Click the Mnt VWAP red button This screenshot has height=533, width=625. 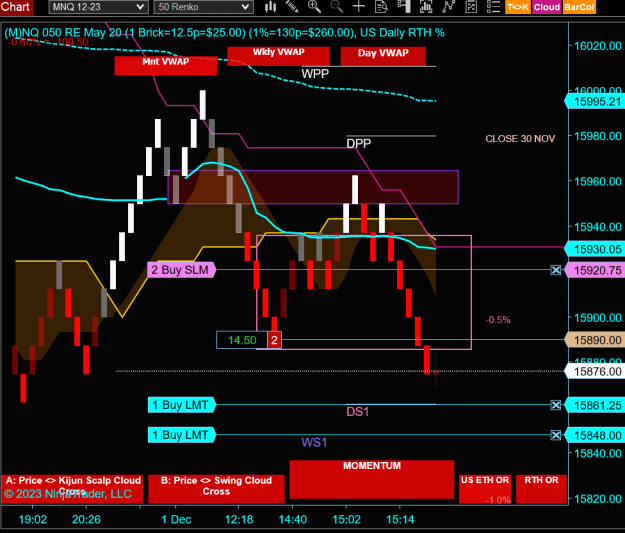pyautogui.click(x=165, y=65)
